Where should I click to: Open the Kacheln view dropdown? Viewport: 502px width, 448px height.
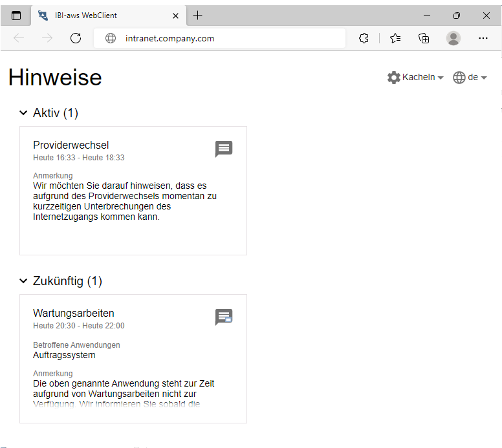point(415,78)
